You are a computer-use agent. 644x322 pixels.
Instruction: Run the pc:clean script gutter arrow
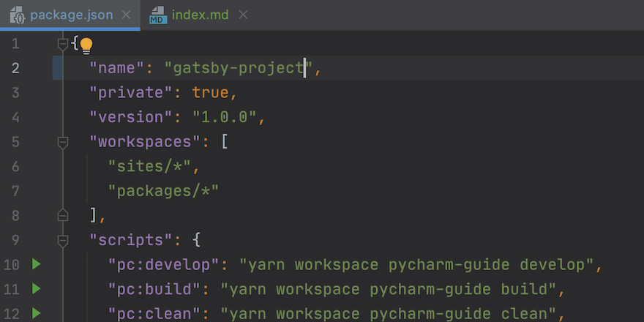pos(37,313)
